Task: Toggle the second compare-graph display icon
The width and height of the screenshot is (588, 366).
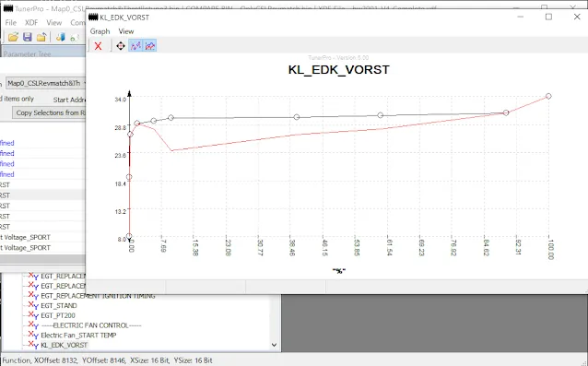Action: (149, 46)
